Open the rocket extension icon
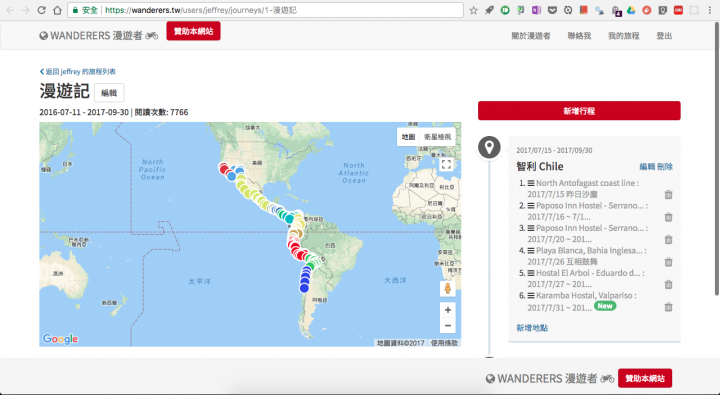The image size is (720, 395). coord(489,10)
